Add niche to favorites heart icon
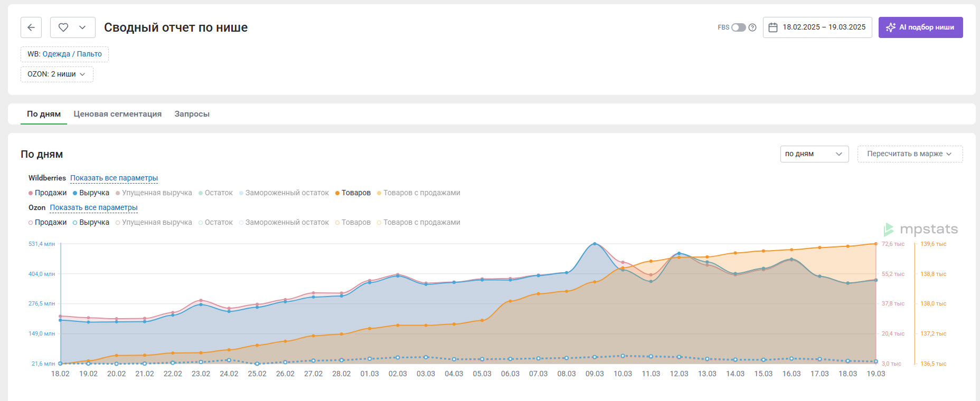The image size is (980, 401). (x=63, y=27)
